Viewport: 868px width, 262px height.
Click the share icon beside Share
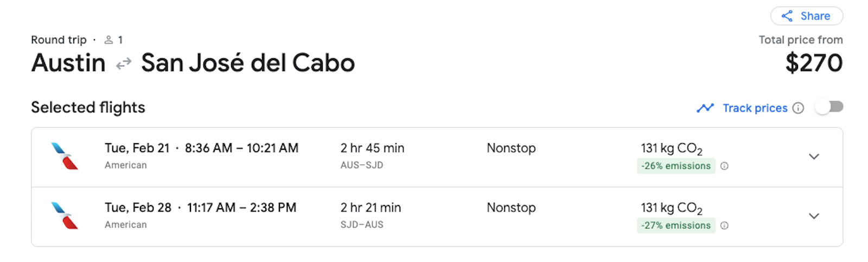tap(787, 16)
